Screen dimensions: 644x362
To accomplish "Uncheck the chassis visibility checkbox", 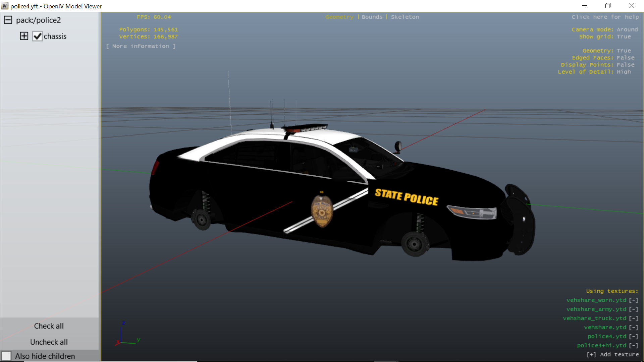I will tap(37, 36).
